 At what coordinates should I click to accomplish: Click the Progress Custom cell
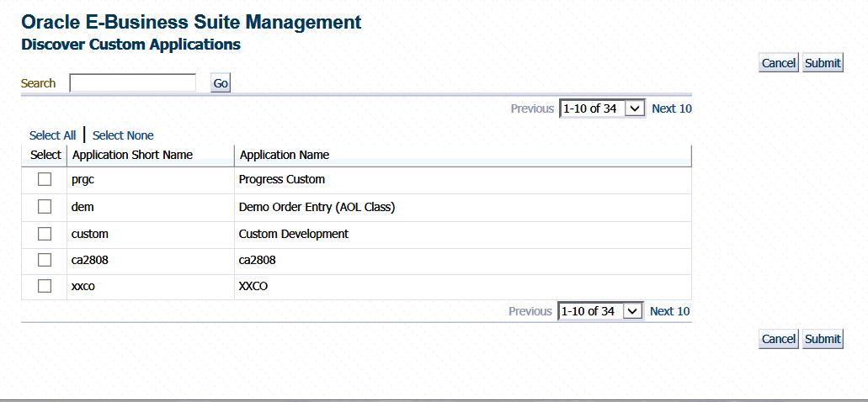click(x=463, y=180)
